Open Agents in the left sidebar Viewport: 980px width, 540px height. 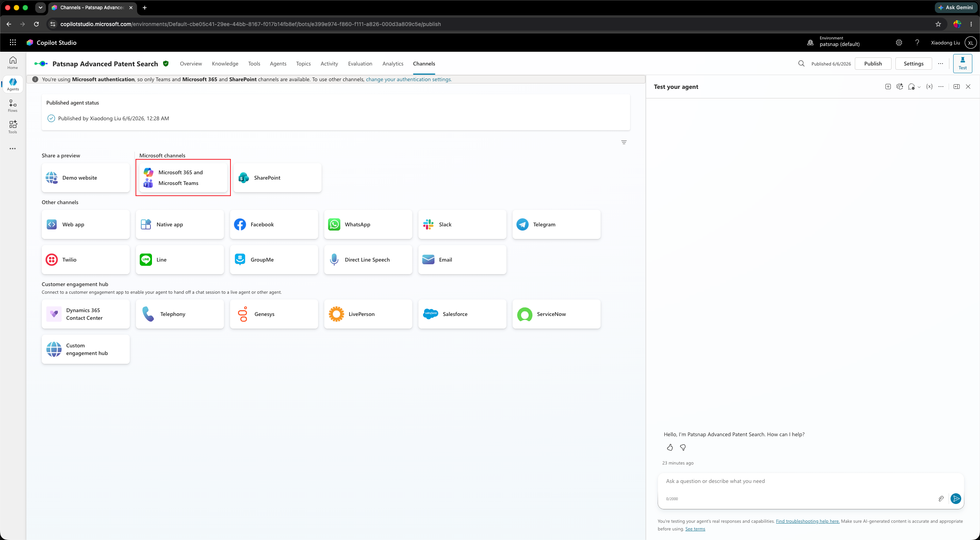(x=13, y=84)
